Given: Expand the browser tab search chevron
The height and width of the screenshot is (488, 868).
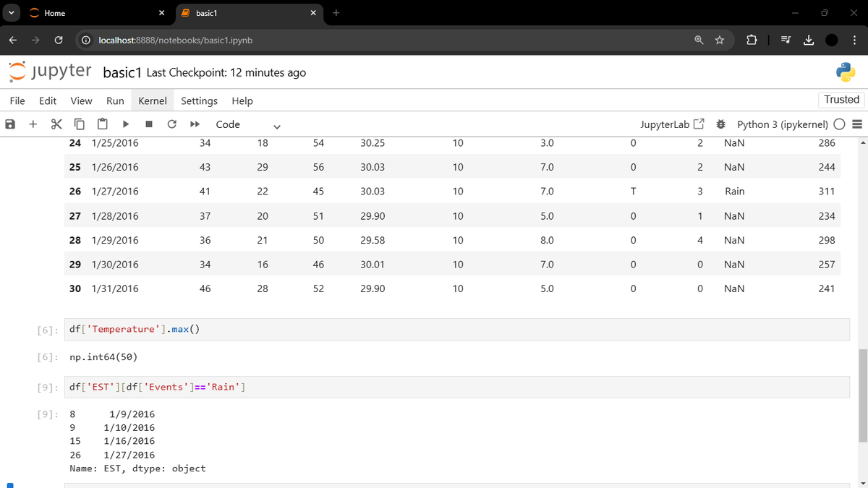Looking at the screenshot, I should [x=10, y=13].
